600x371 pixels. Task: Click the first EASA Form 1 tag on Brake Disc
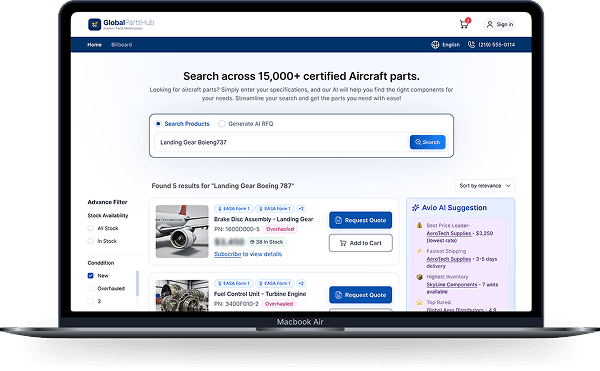233,209
